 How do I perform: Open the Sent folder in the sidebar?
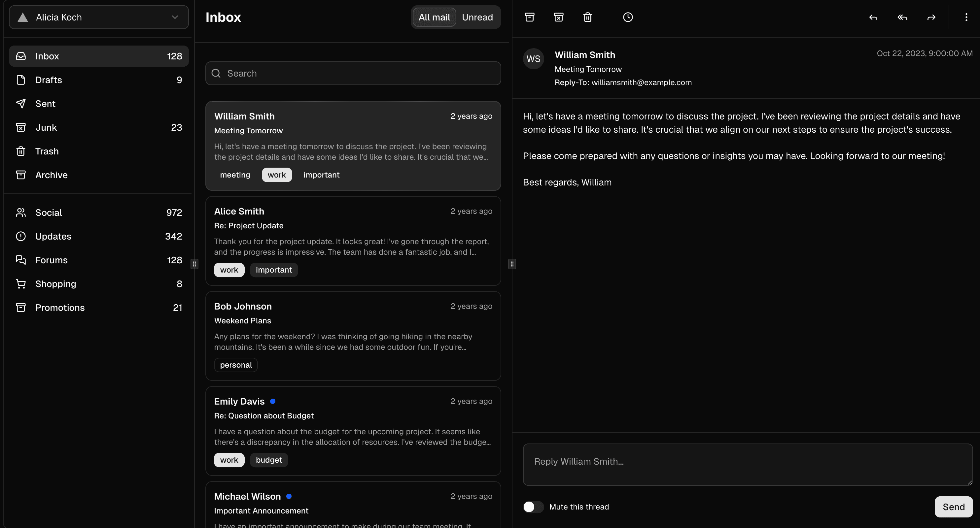click(x=46, y=103)
